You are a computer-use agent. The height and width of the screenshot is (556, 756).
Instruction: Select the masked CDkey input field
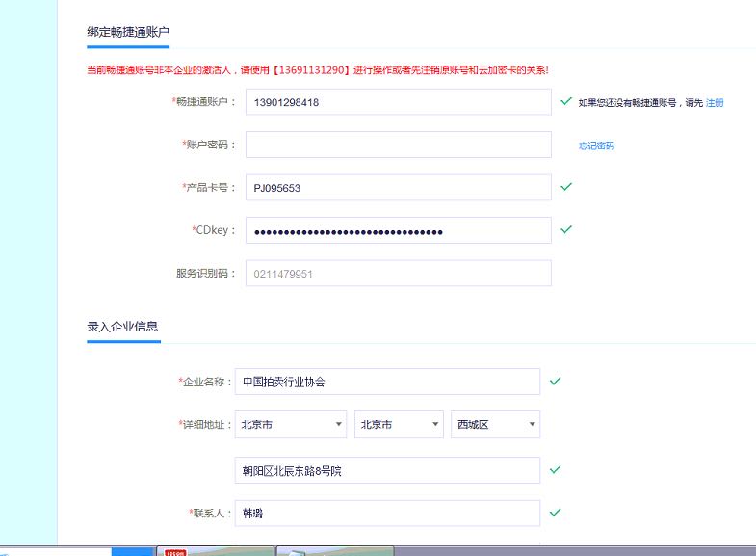[399, 230]
